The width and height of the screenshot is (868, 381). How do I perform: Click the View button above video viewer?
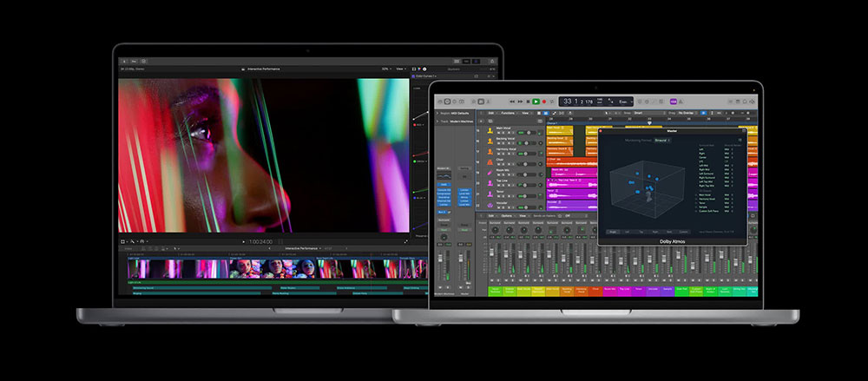400,69
